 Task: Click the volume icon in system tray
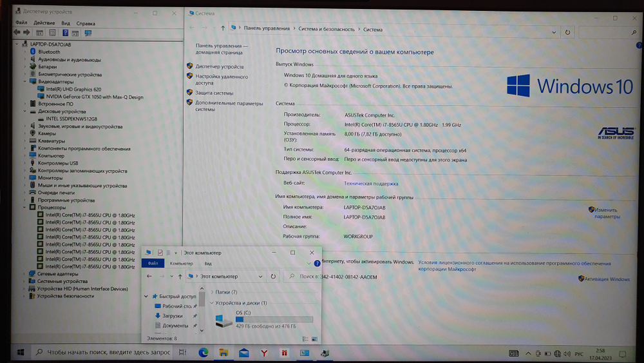point(567,353)
